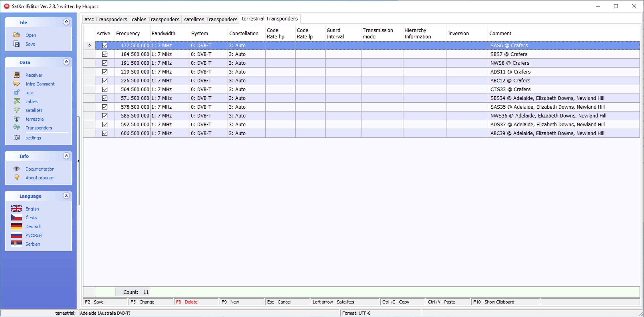The width and height of the screenshot is (644, 317).
Task: Uncheck Active for 191 500 000 row
Action: [105, 63]
